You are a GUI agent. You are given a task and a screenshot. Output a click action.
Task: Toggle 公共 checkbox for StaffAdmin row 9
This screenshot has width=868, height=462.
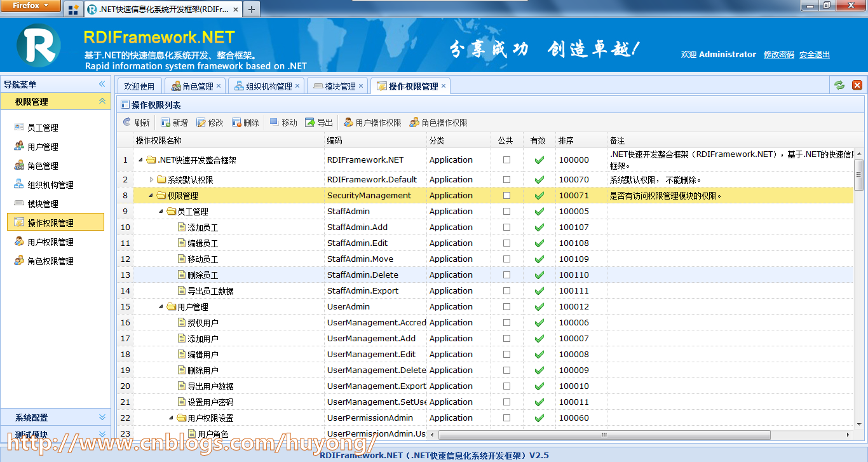pos(506,212)
